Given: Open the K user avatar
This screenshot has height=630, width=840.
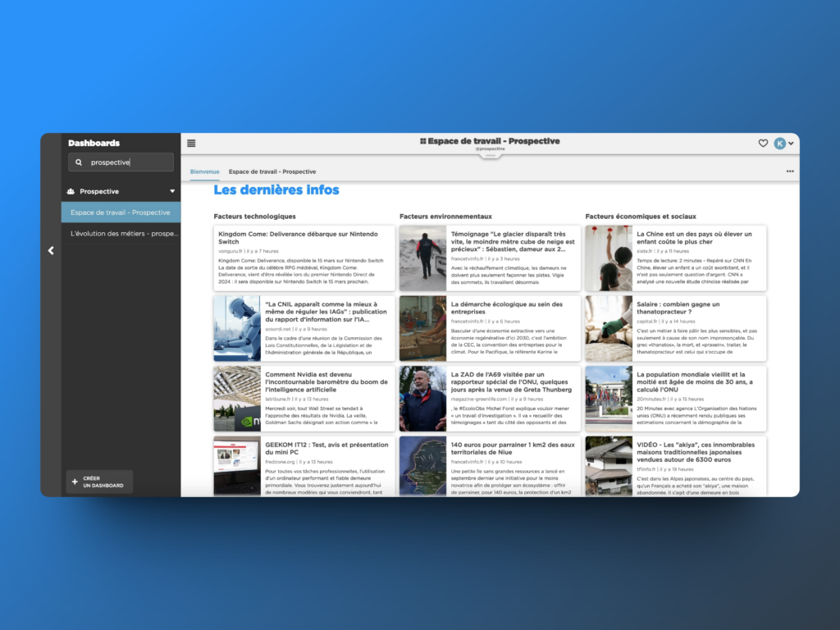Looking at the screenshot, I should pyautogui.click(x=779, y=143).
